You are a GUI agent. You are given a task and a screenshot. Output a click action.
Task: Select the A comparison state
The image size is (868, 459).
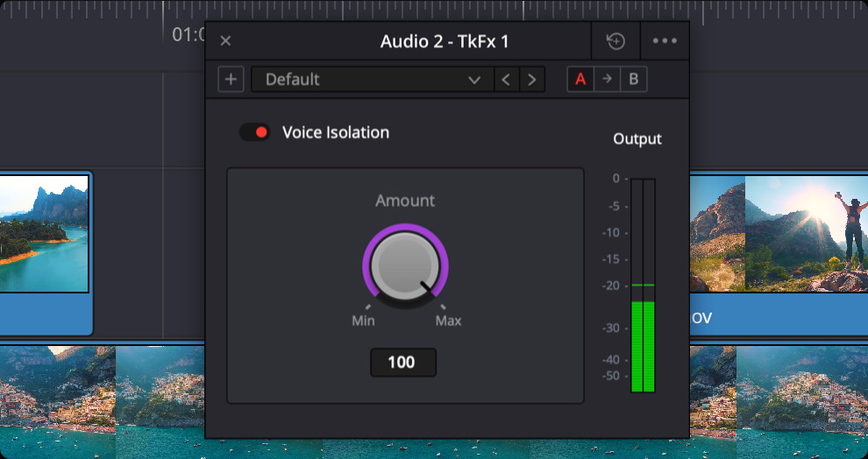click(x=580, y=80)
